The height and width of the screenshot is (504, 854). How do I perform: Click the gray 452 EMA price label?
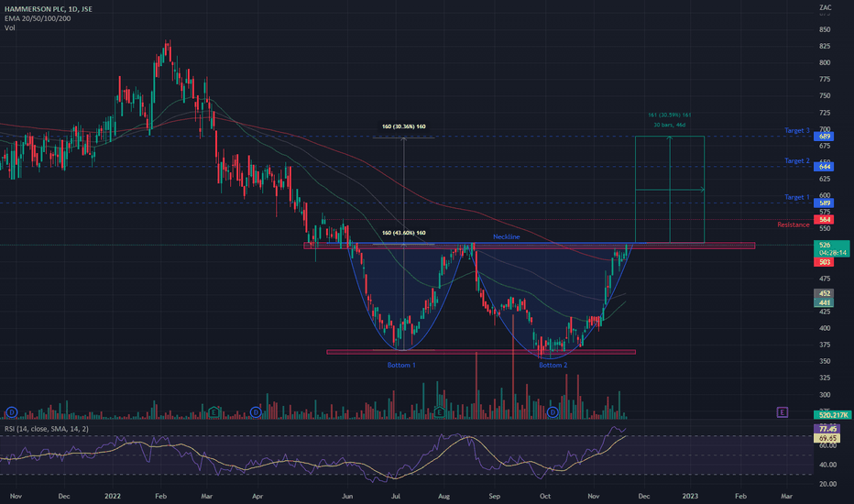824,293
